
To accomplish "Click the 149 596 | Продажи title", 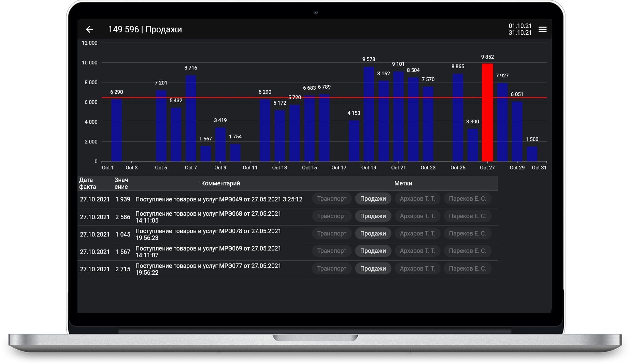I will [145, 29].
